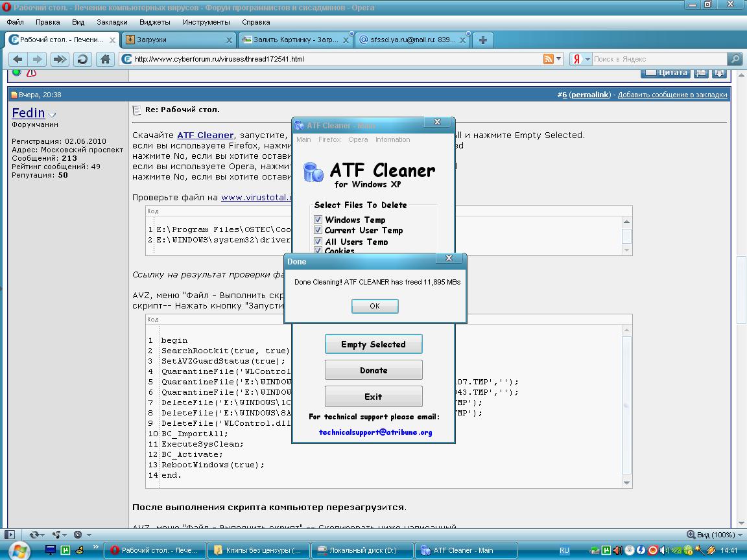747x560 pixels.
Task: Click the Цитата quote button
Action: coord(665,73)
